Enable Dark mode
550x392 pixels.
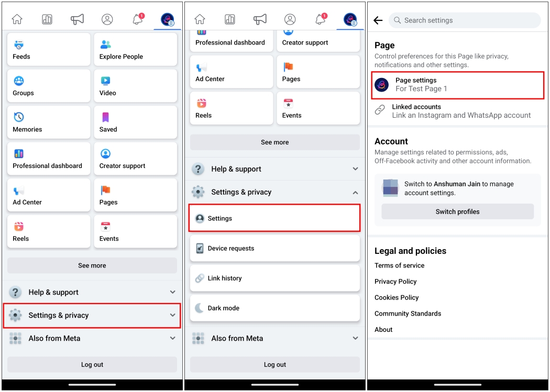[274, 308]
